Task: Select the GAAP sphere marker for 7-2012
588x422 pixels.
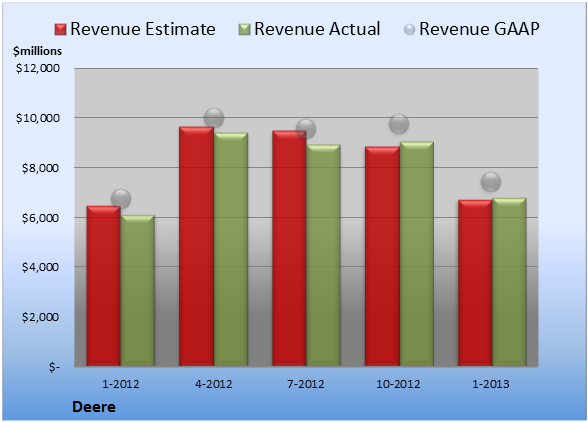Action: coord(306,129)
